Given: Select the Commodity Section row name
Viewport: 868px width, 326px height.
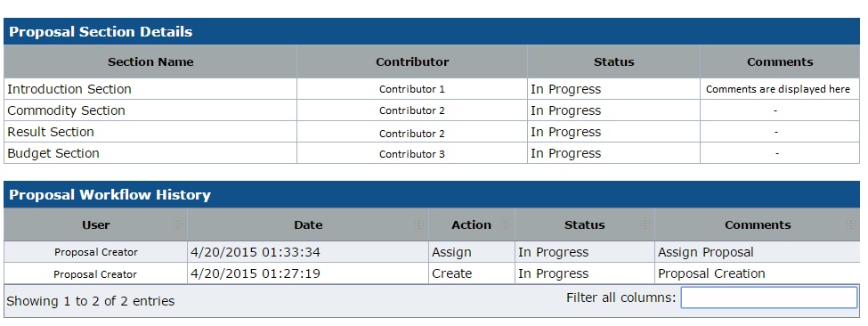Looking at the screenshot, I should point(67,110).
